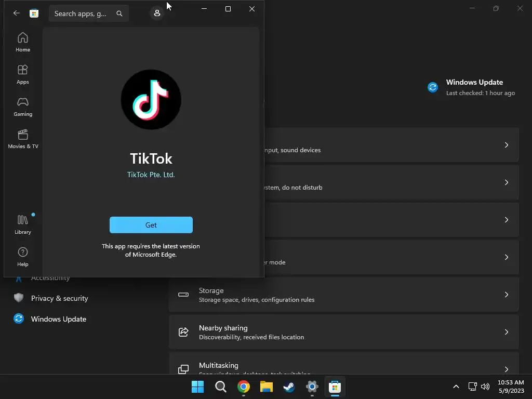Open Library in Store sidebar

pos(23,224)
